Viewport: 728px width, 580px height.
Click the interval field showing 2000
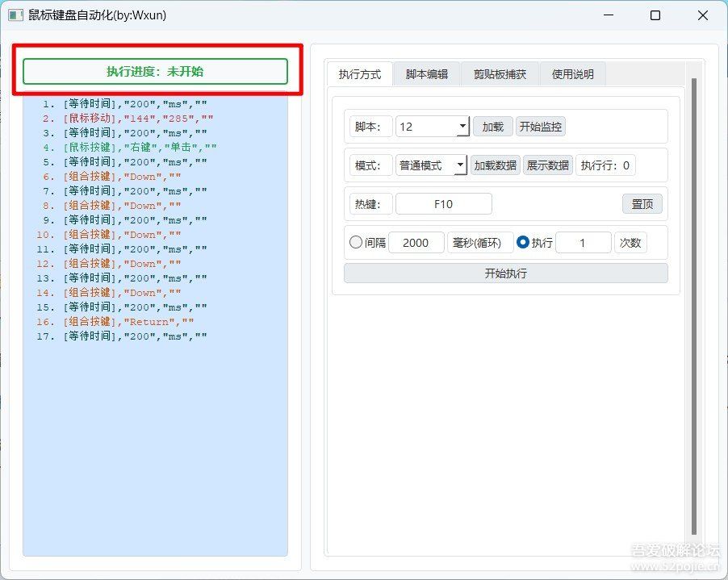coord(416,243)
